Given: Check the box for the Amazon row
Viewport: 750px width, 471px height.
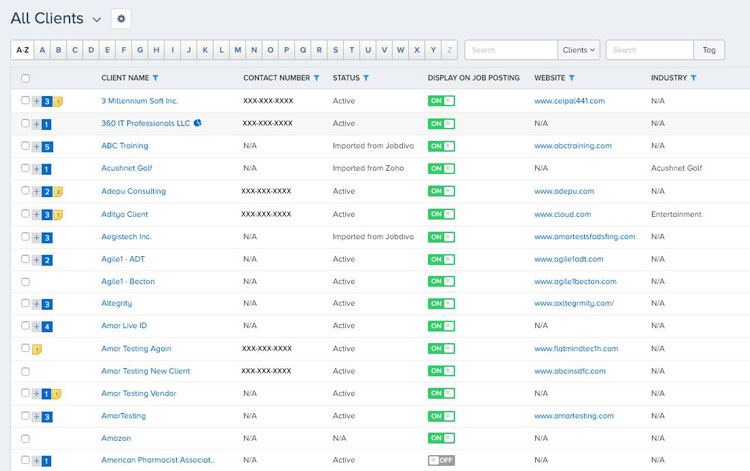Looking at the screenshot, I should coord(25,439).
